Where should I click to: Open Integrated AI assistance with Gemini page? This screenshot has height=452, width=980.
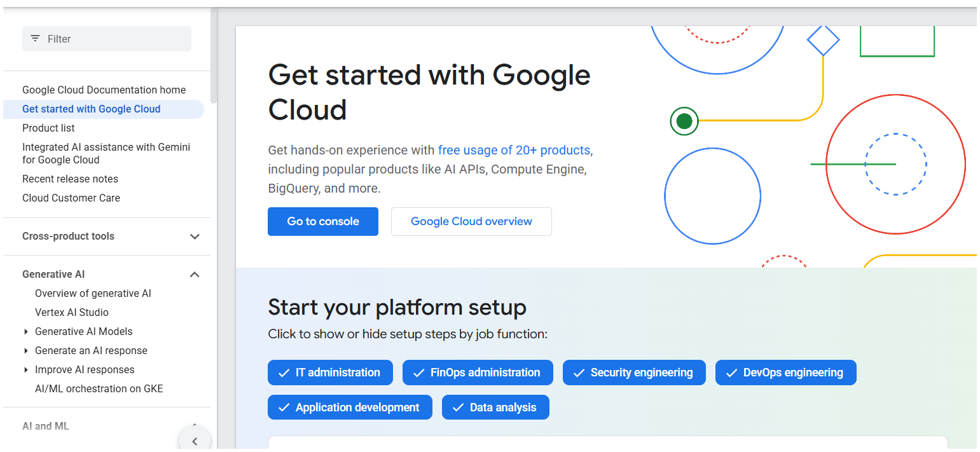[106, 153]
